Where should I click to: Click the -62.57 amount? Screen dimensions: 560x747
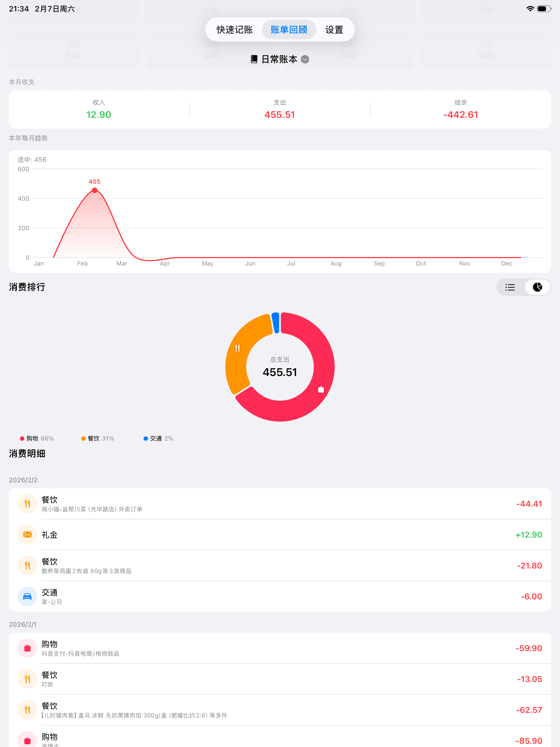[529, 710]
